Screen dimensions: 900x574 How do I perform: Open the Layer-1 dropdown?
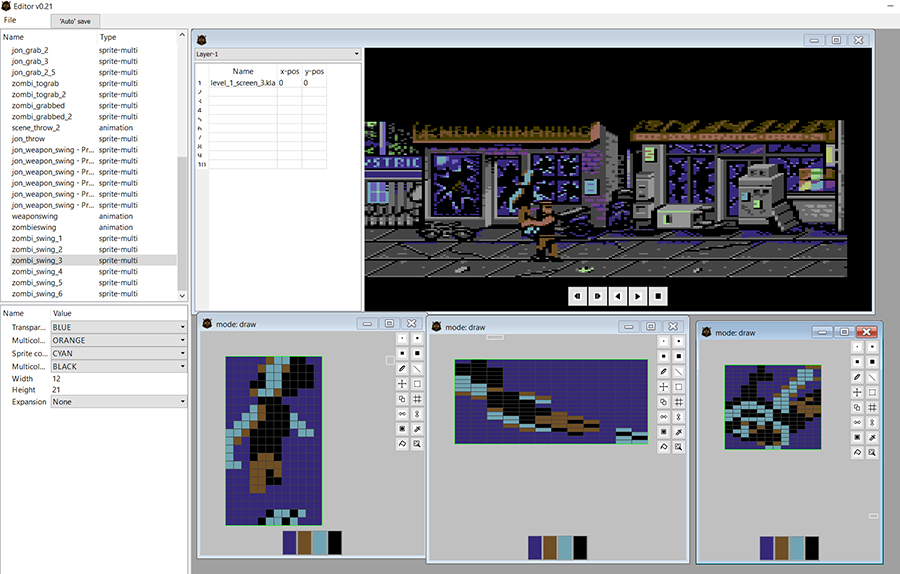(277, 54)
